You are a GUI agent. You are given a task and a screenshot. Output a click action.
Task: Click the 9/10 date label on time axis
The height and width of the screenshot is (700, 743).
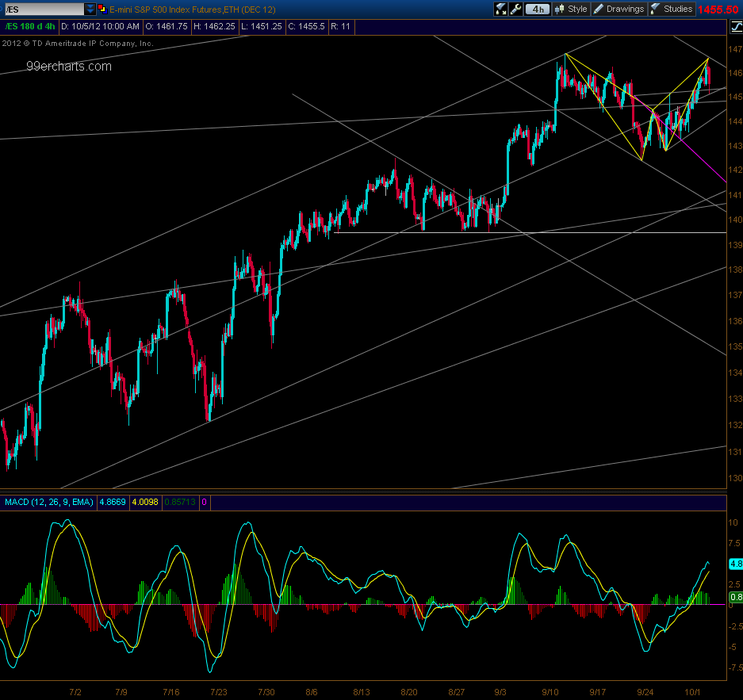point(550,692)
